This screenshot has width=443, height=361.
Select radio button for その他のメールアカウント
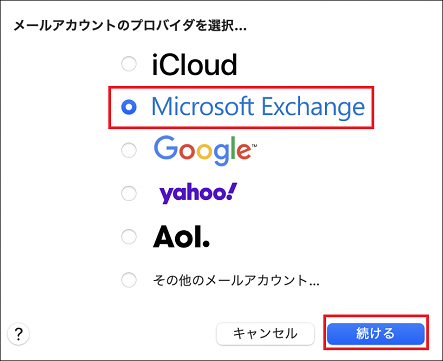point(129,280)
